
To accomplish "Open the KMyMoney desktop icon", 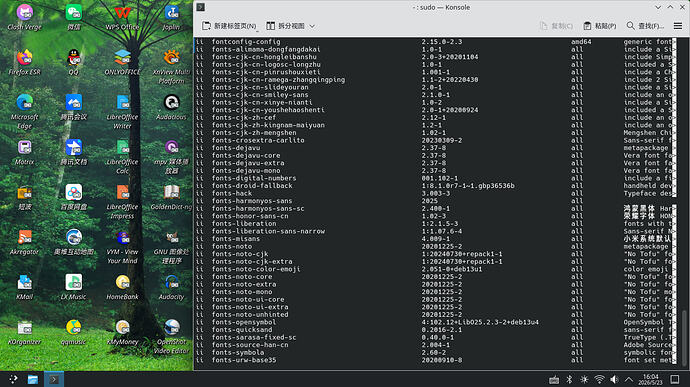I will pyautogui.click(x=122, y=327).
